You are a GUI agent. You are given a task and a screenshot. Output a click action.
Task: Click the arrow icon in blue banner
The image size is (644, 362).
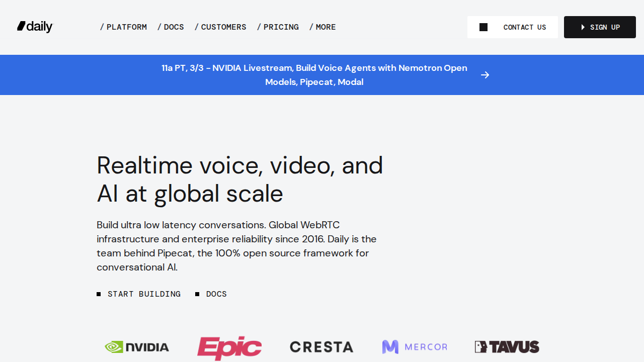[x=485, y=75]
